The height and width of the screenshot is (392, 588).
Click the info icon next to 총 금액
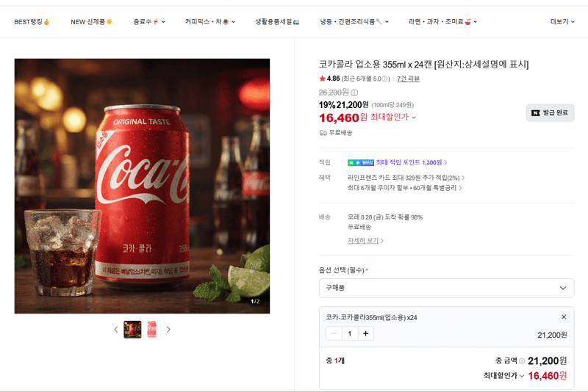(522, 361)
